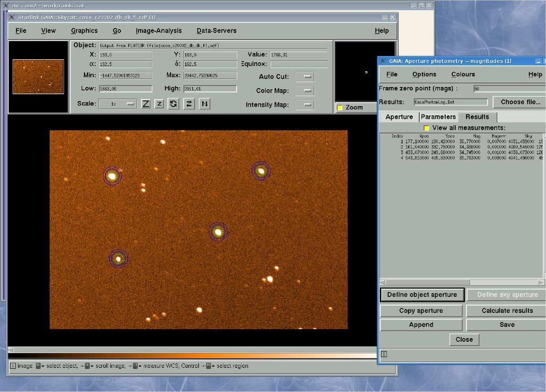Image resolution: width=546 pixels, height=392 pixels.
Task: Click the small z zoom-out button
Action: pos(159,103)
